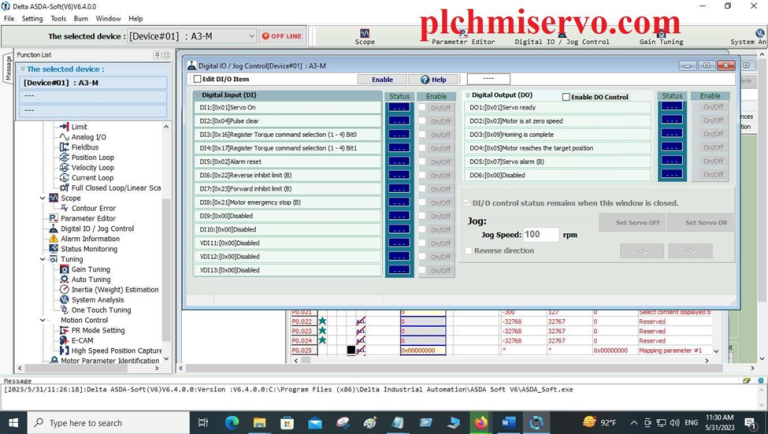Select Contour Error icon in tree
Viewport: 768px width, 434px height.
[64, 208]
